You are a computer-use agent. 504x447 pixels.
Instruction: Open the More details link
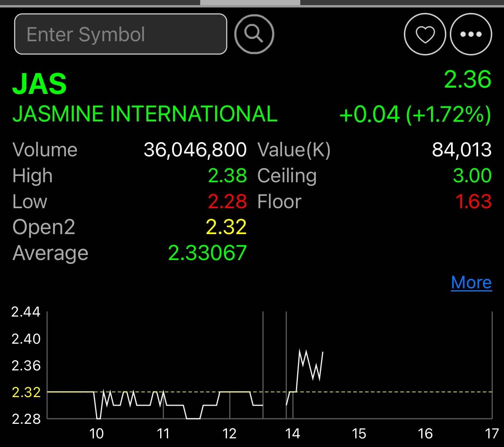coord(471,282)
